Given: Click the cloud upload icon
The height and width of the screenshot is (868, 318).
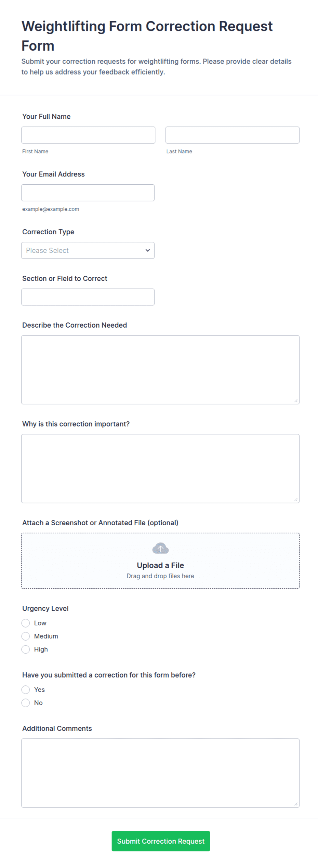Looking at the screenshot, I should 160,548.
